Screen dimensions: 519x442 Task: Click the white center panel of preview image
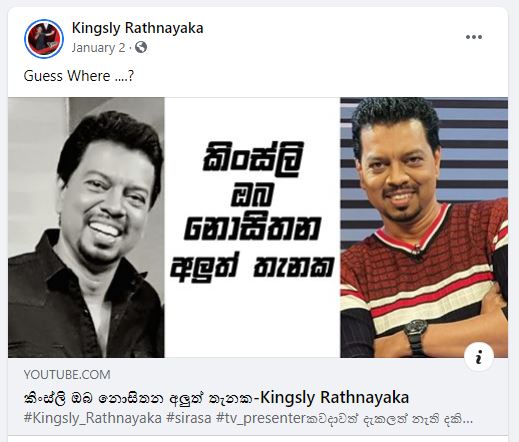[252, 228]
